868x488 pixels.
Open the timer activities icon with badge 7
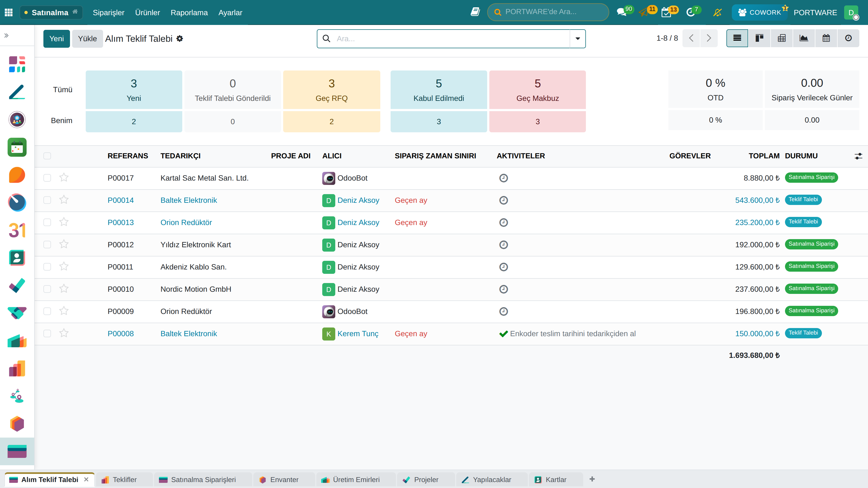click(x=690, y=12)
